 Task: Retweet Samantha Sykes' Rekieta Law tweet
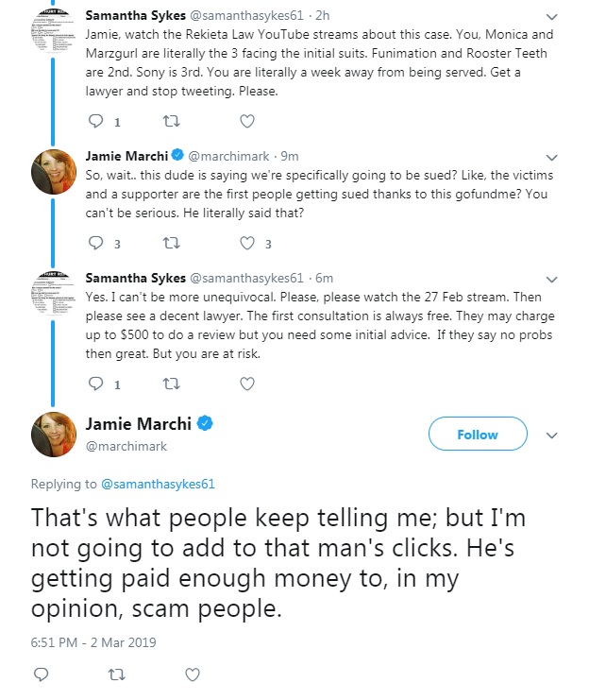pyautogui.click(x=172, y=121)
